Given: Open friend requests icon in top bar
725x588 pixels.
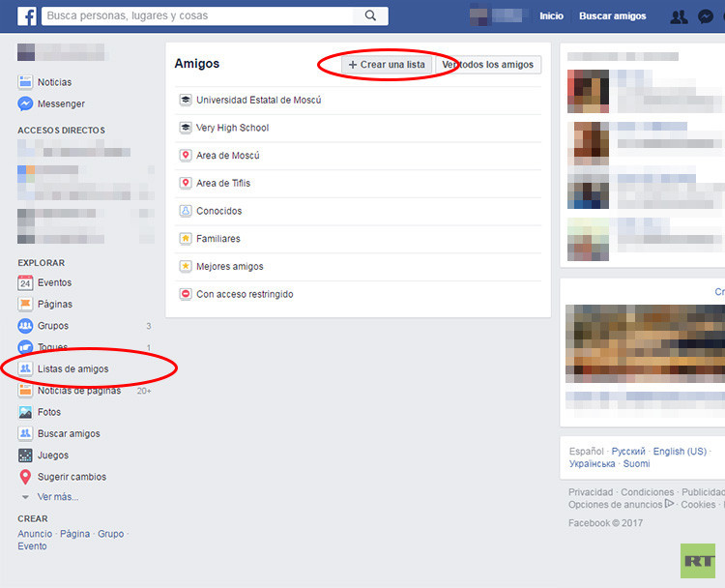Looking at the screenshot, I should (x=680, y=16).
